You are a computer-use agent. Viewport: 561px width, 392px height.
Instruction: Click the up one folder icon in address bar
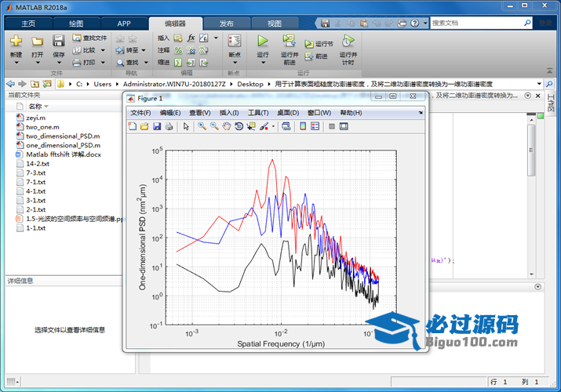click(x=35, y=84)
